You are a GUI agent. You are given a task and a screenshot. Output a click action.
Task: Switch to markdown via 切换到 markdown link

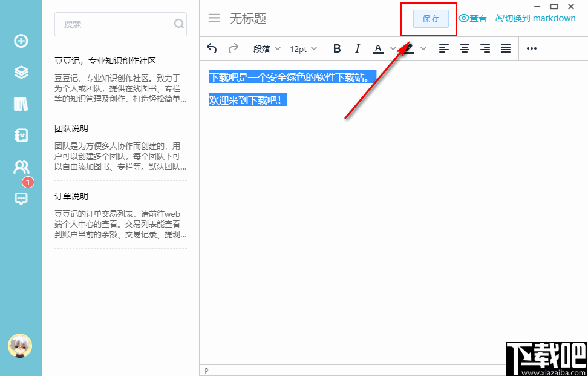(535, 18)
